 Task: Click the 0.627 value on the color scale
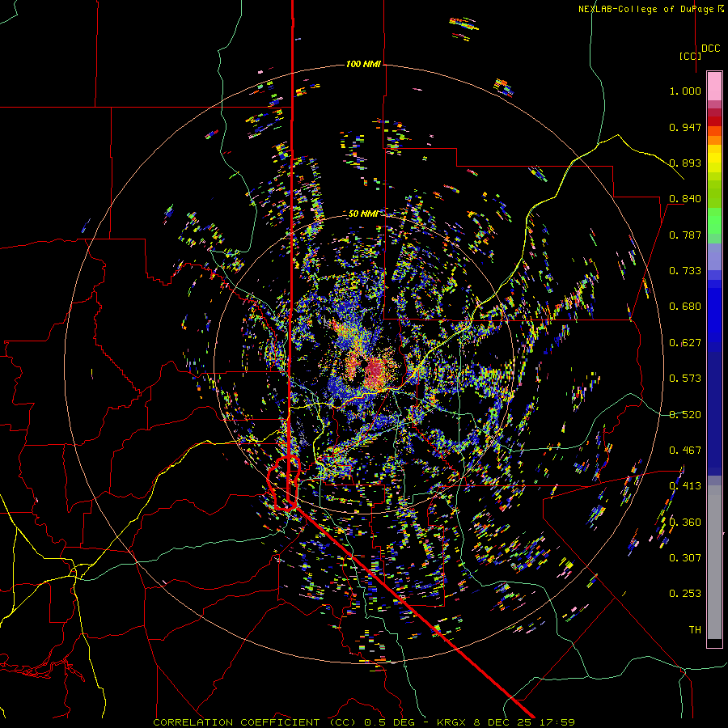(x=685, y=343)
